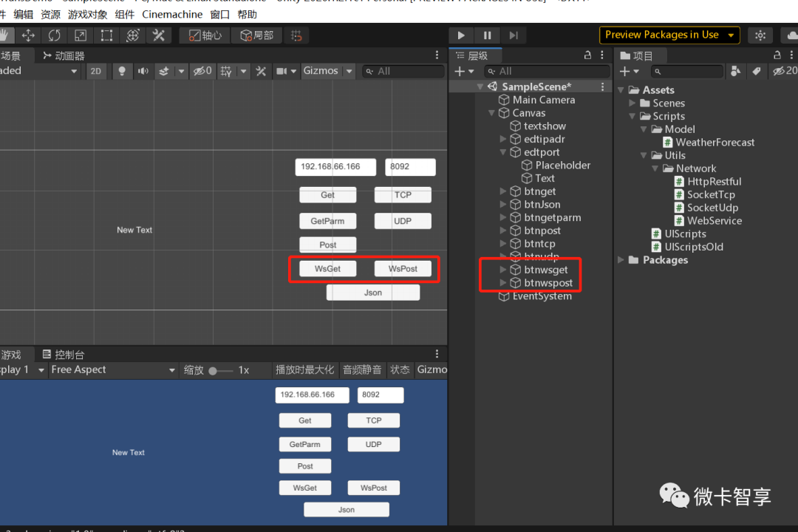Open scene camera settings icon
This screenshot has height=532, width=798.
click(282, 71)
